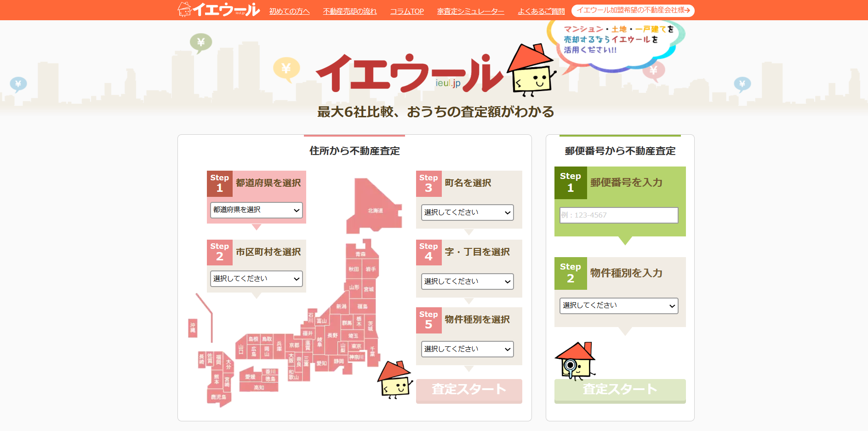Viewport: 868px width, 431px height.
Task: Open the よくあるご質問 navigation link
Action: [541, 11]
